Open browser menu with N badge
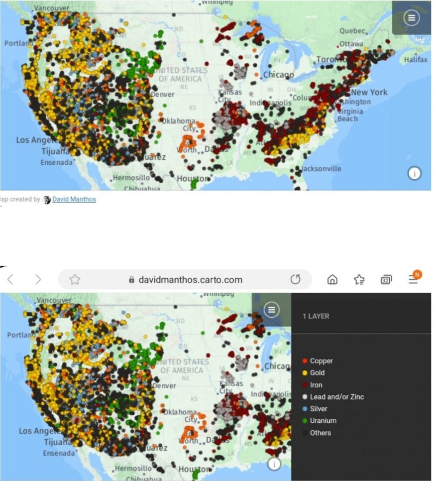The image size is (448, 481). (x=414, y=278)
